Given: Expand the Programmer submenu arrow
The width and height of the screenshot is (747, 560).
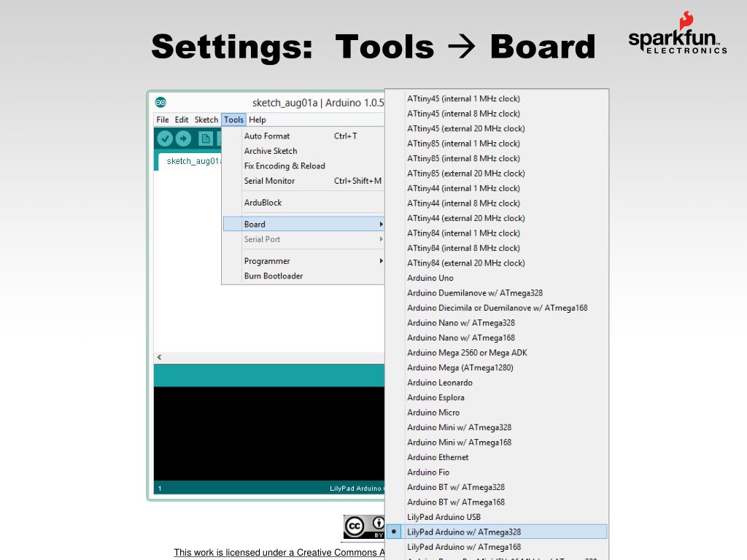Looking at the screenshot, I should 381,261.
